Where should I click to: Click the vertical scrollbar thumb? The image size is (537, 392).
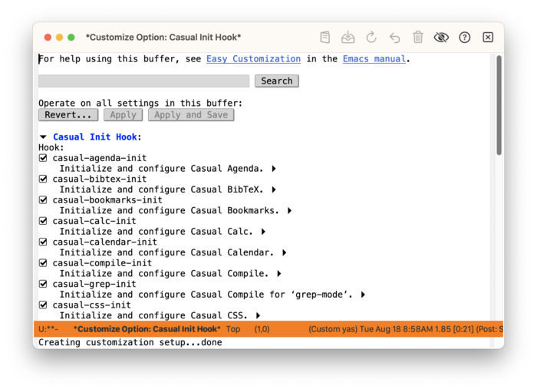coord(499,105)
